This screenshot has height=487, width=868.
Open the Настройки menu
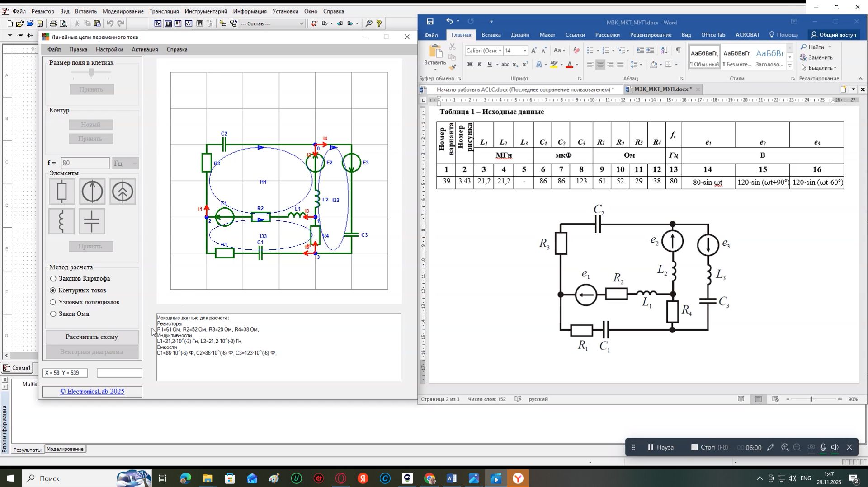click(109, 49)
